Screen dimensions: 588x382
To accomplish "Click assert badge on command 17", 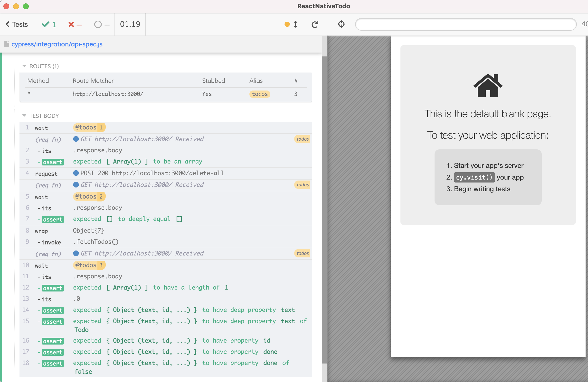I will click(x=53, y=352).
